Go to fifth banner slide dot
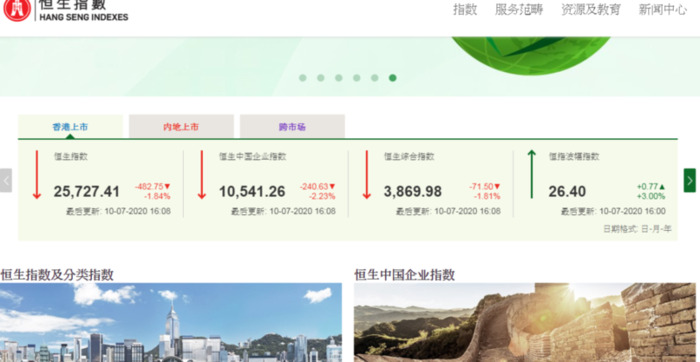Screen dimensions: 700x362 click(374, 78)
